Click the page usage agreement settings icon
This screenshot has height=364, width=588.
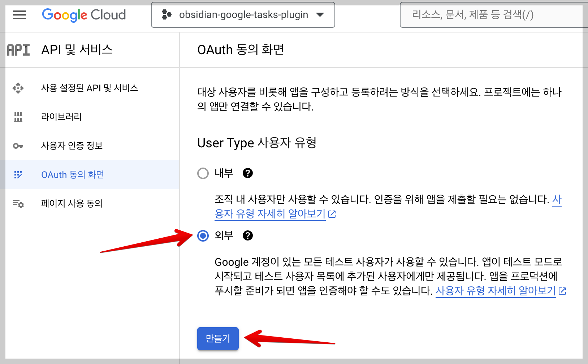click(18, 204)
